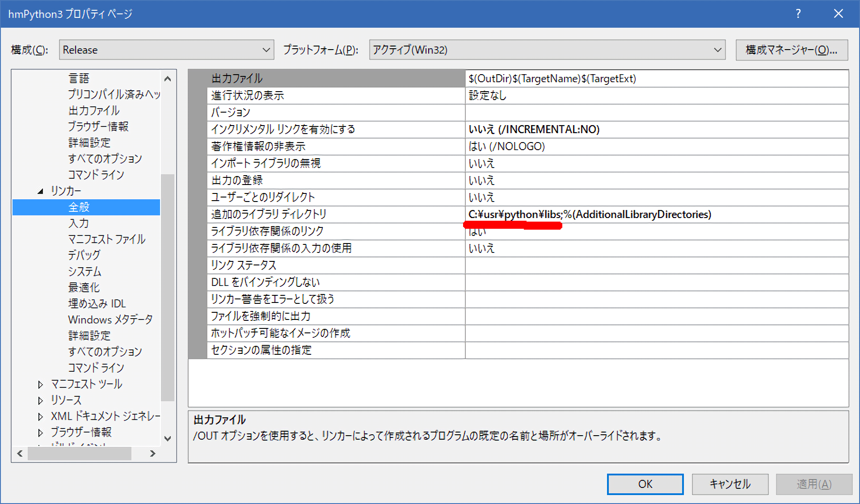
Task: Click the キャンセル button
Action: point(730,484)
